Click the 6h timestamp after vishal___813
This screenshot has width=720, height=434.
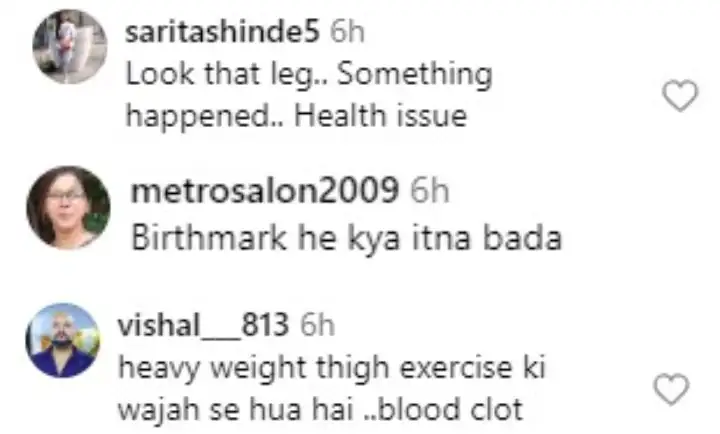(x=317, y=325)
